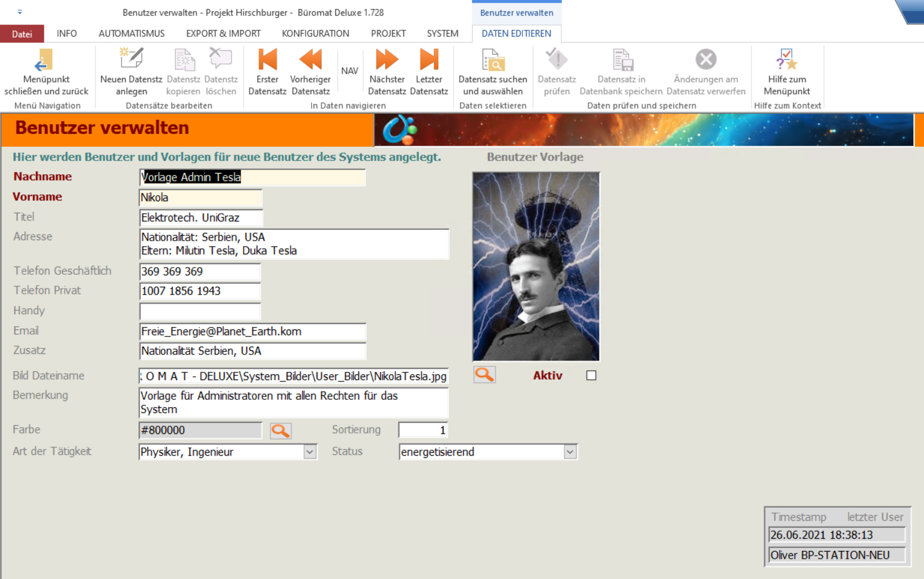The height and width of the screenshot is (579, 924).
Task: Click into the Handy phone field
Action: [x=200, y=311]
